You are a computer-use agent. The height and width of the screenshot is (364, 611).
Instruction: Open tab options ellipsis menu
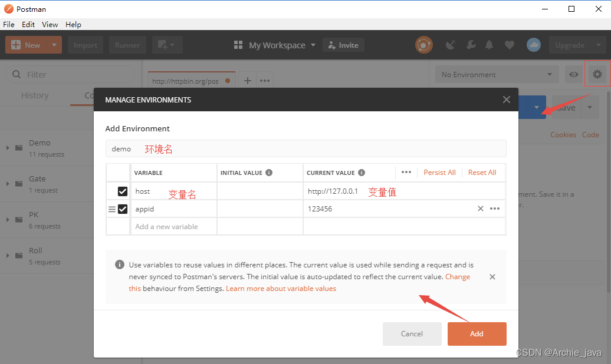[265, 81]
